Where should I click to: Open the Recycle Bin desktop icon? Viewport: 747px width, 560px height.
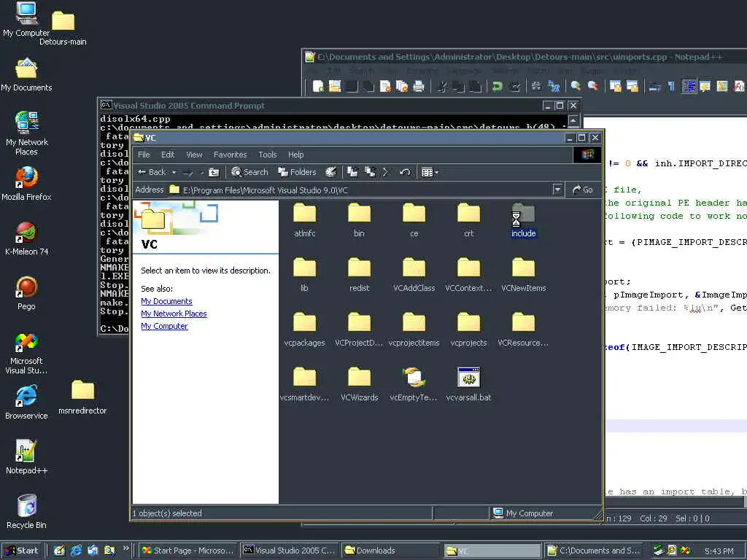coord(27,511)
